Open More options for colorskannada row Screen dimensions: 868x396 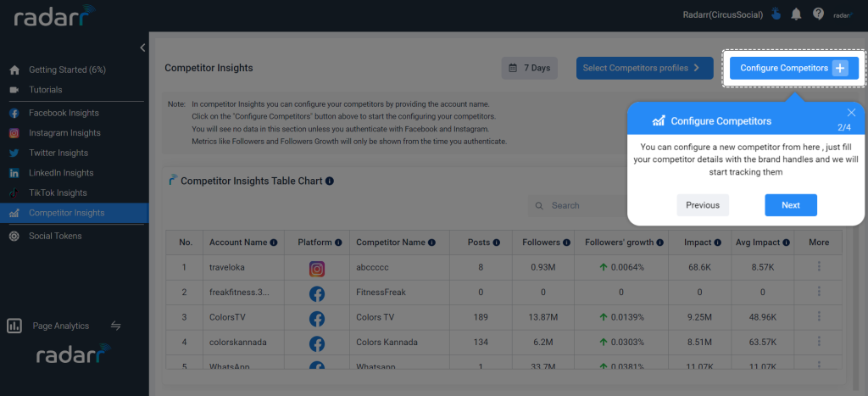[x=819, y=341]
